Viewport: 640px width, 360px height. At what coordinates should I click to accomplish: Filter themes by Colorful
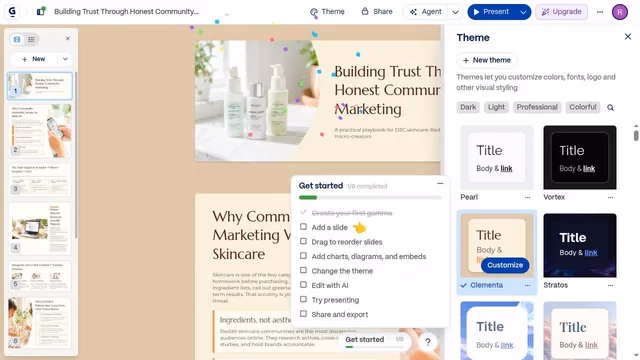coord(582,107)
